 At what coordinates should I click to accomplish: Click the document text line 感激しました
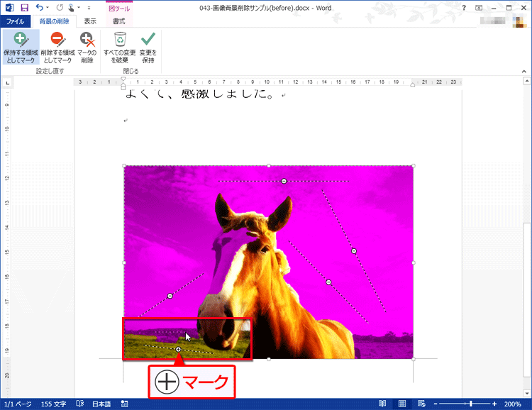(227, 94)
